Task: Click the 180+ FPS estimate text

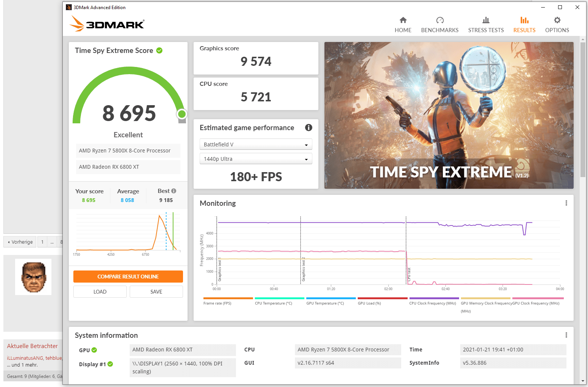Action: (256, 177)
